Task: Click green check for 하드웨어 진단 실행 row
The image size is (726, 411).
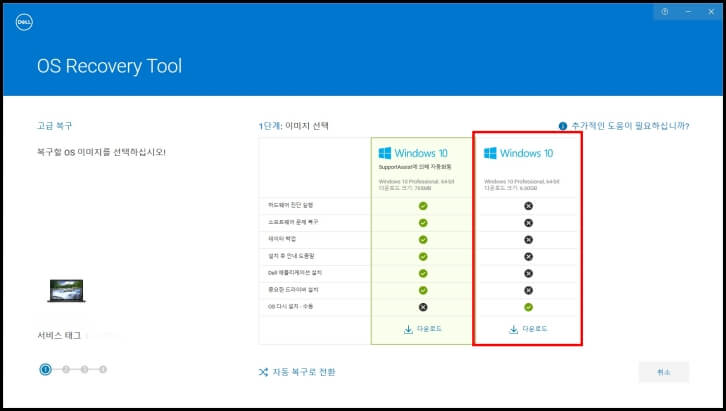Action: point(423,206)
